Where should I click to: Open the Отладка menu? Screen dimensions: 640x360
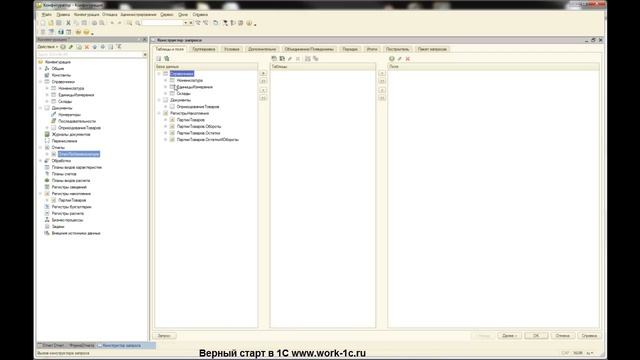point(110,14)
